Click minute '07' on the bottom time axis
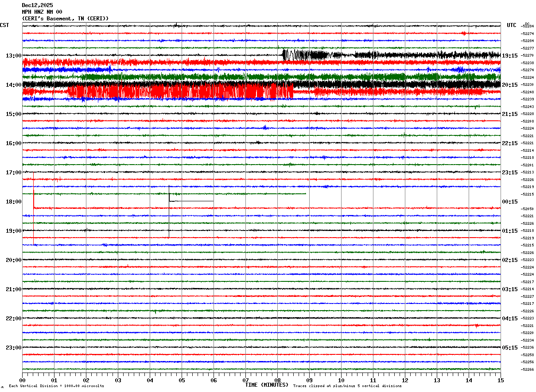Viewport: 536px width, 392px height. [x=245, y=380]
